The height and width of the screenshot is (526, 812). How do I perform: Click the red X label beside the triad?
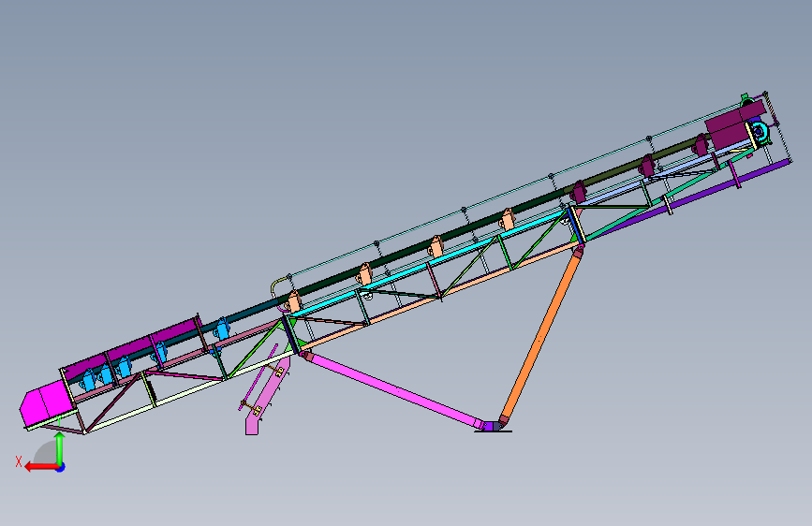coord(19,461)
